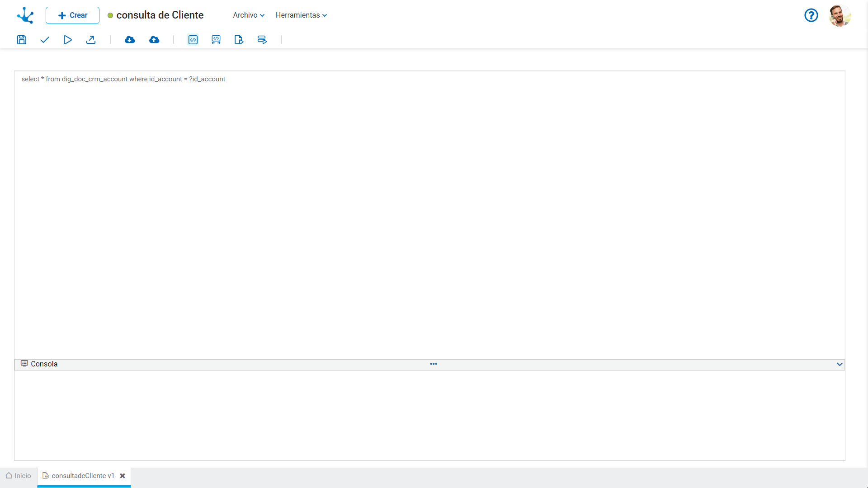Click the code with arrows icon
Screen dimensions: 868x488
216,40
